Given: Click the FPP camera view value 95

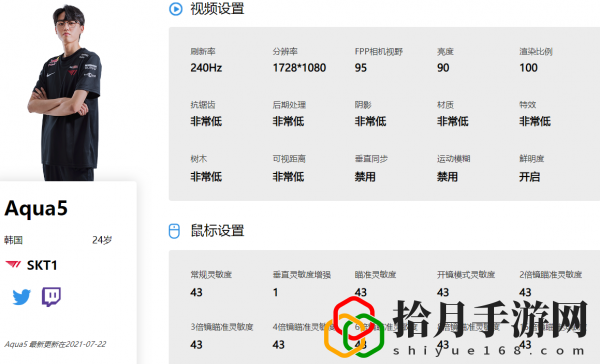Looking at the screenshot, I should pyautogui.click(x=361, y=68).
